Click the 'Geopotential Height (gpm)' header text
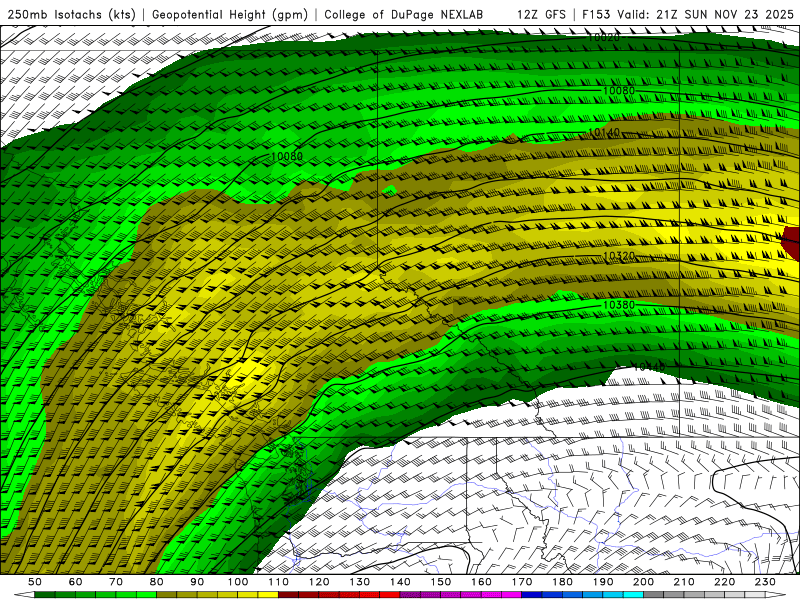This screenshot has height=600, width=800. click(x=230, y=14)
